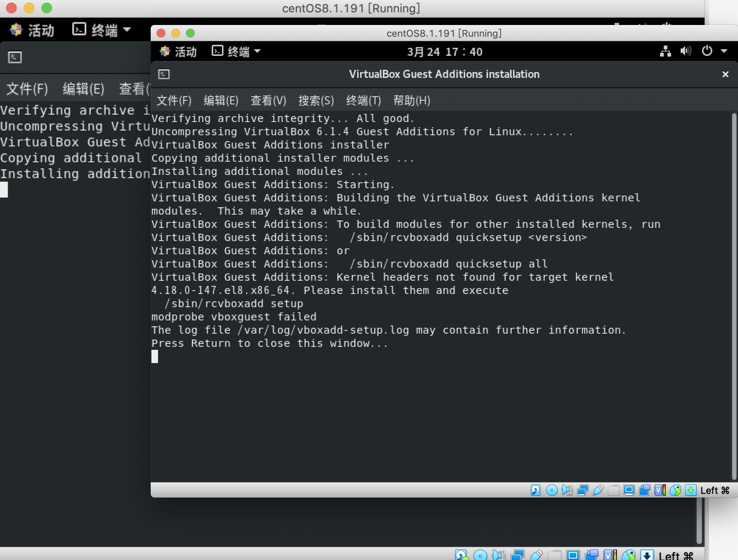
Task: Open the 3月24 17:40 clock calendar
Action: point(444,52)
